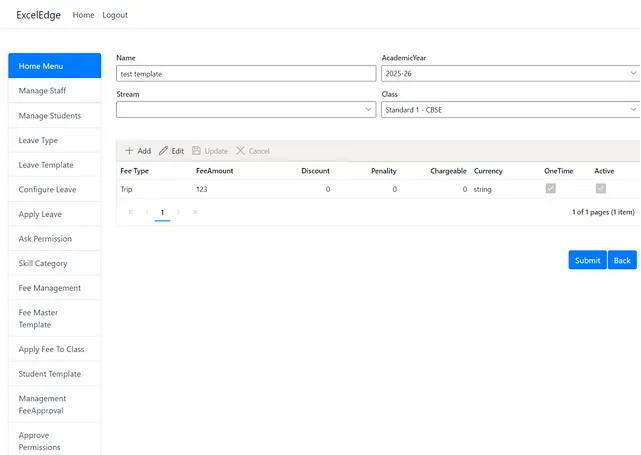The width and height of the screenshot is (641, 455).
Task: Click the Logout link
Action: click(115, 15)
